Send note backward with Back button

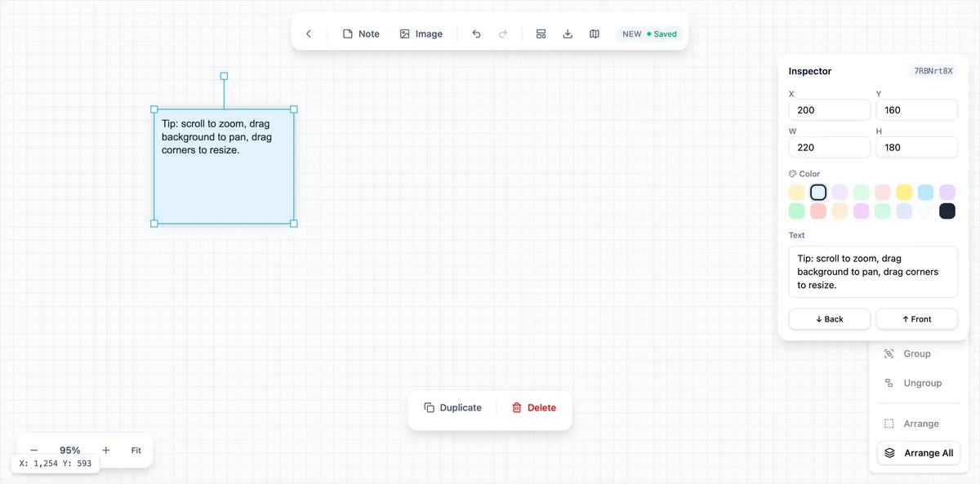click(830, 319)
